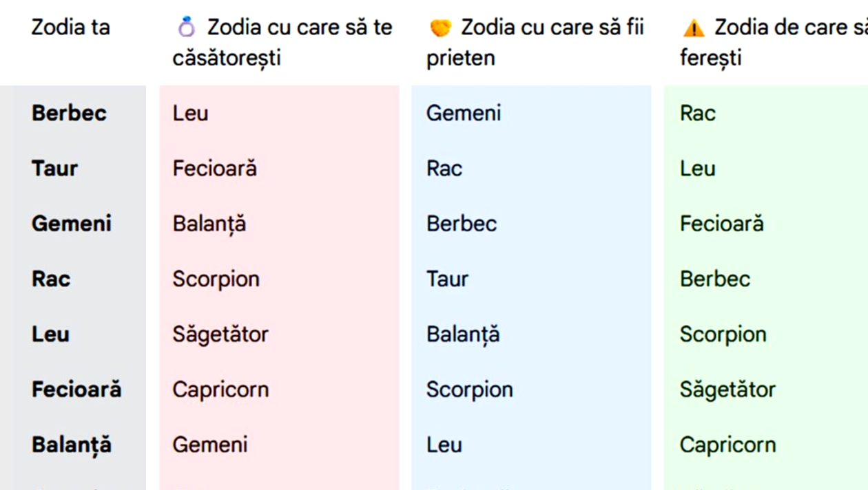Select the 'Zodia ta' column header
This screenshot has width=868, height=490.
tap(70, 28)
